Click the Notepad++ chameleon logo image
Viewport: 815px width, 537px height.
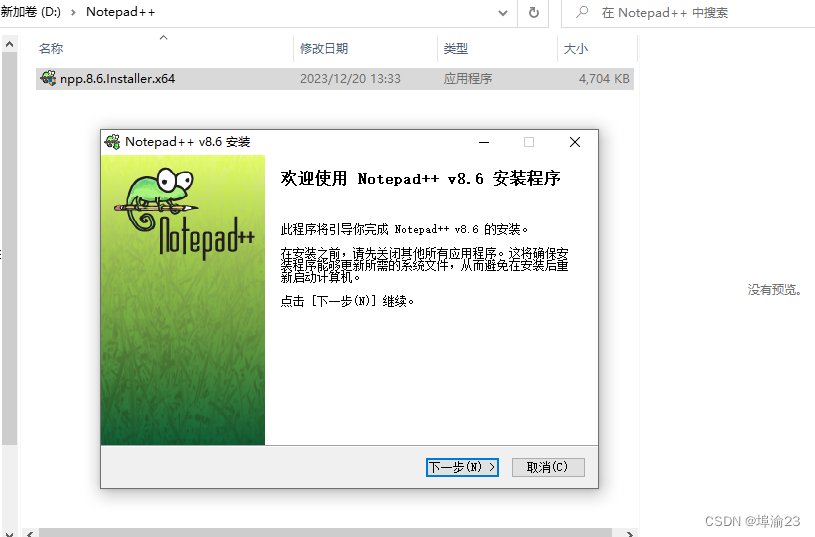[183, 213]
